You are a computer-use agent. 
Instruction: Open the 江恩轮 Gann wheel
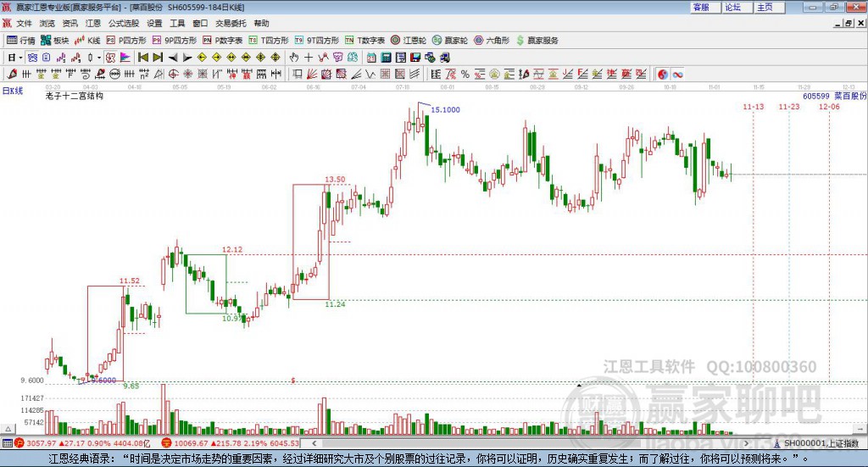(409, 41)
